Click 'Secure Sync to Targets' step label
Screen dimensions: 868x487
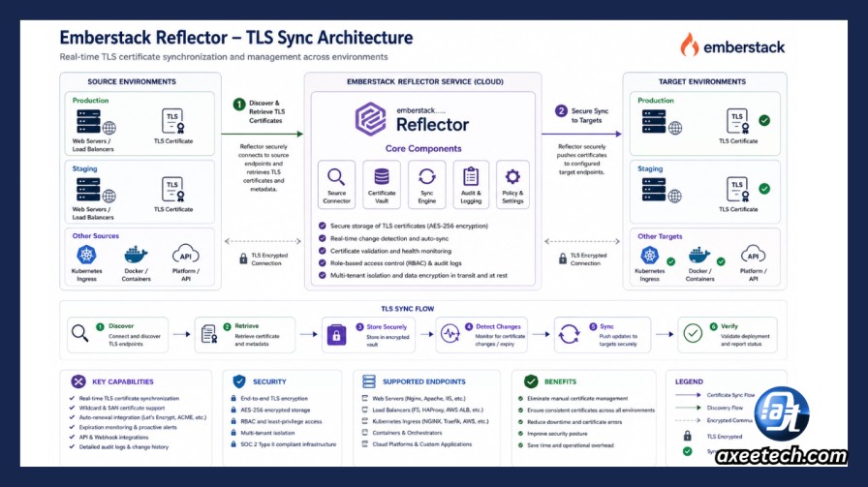pyautogui.click(x=590, y=115)
